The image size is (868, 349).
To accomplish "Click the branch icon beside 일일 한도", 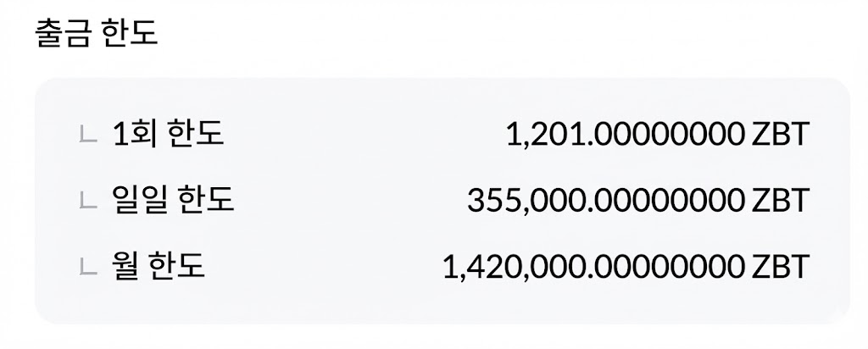I will tap(86, 201).
